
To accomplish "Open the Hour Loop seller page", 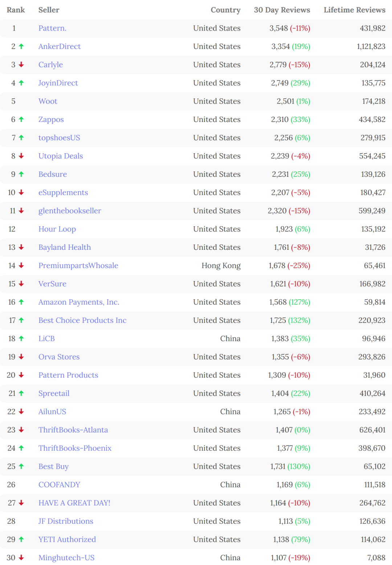I will pyautogui.click(x=57, y=229).
